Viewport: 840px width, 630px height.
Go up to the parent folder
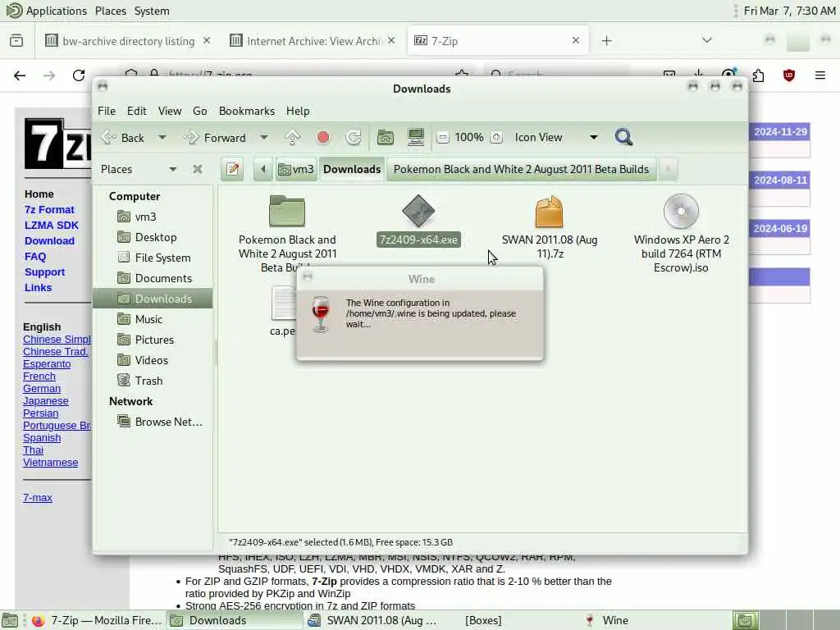pyautogui.click(x=293, y=138)
